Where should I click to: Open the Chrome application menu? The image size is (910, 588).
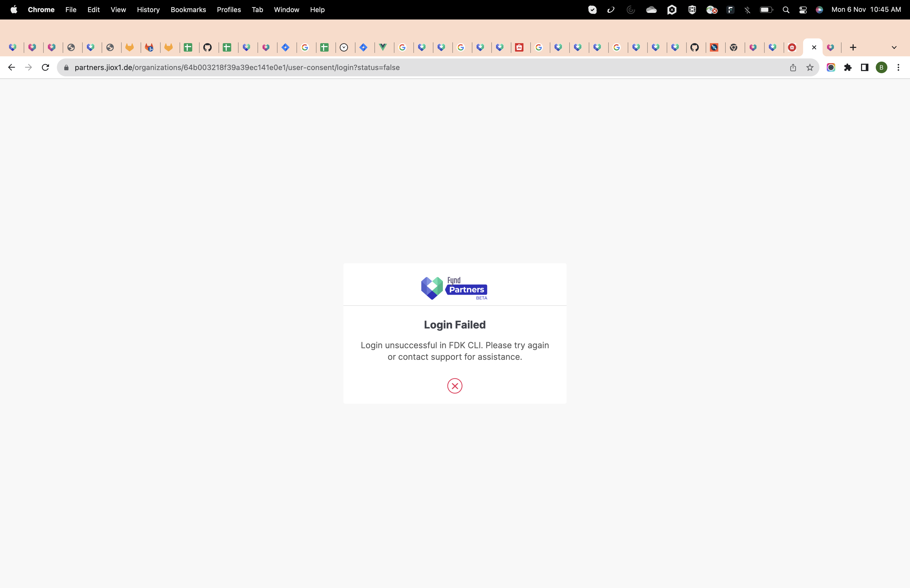tap(41, 9)
